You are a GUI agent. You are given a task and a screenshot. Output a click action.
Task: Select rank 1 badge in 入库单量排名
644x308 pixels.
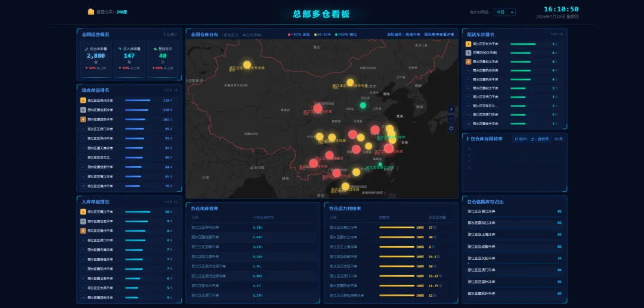tap(83, 211)
